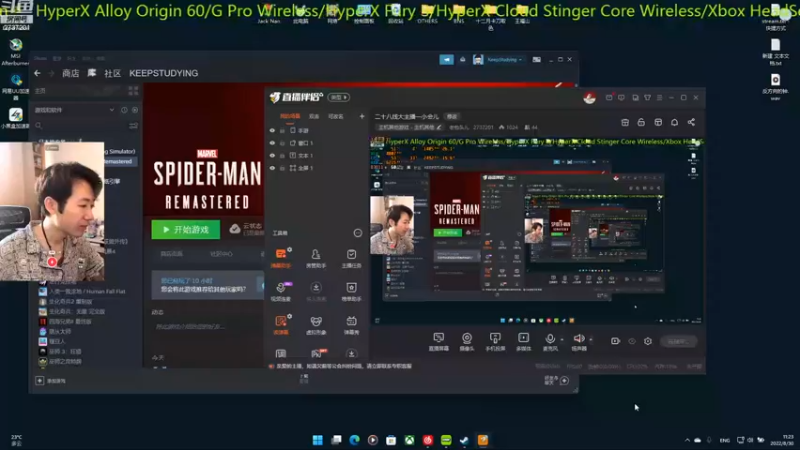Open the 主播任务 tool in toolbox
This screenshot has height=450, width=800.
coord(351,258)
